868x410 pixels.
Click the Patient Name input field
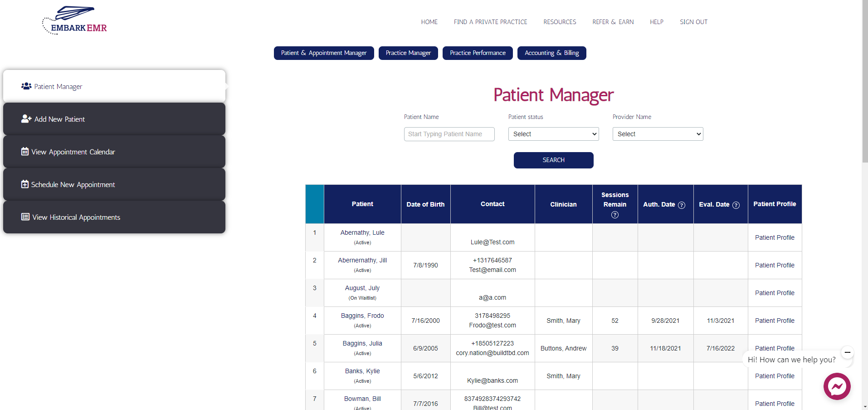(x=449, y=134)
